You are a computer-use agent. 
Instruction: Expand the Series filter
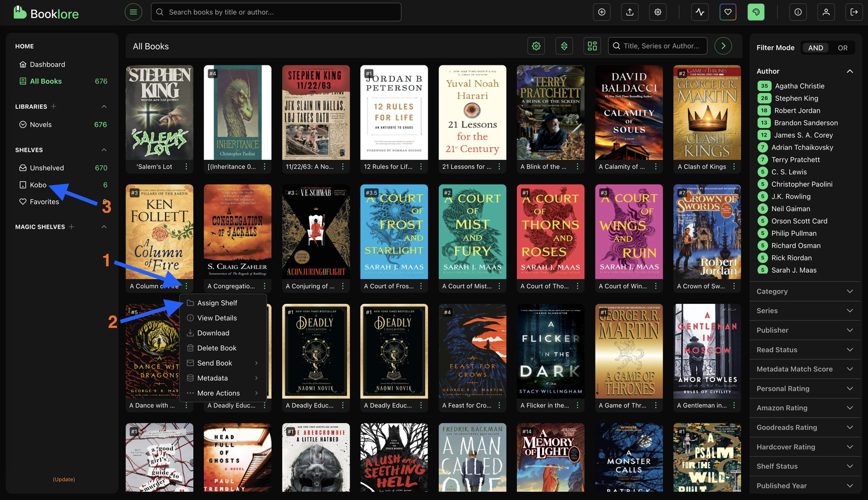point(805,311)
